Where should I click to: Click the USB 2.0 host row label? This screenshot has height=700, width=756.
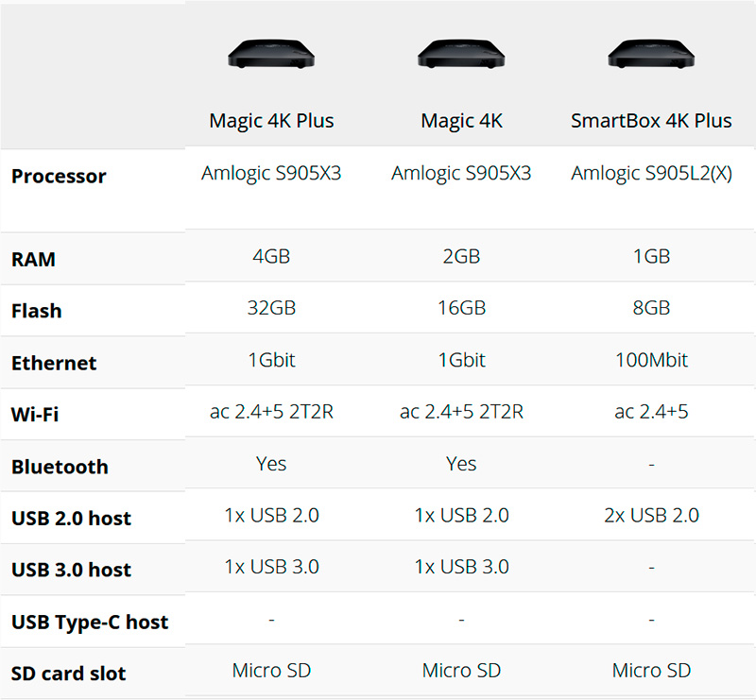point(71,519)
